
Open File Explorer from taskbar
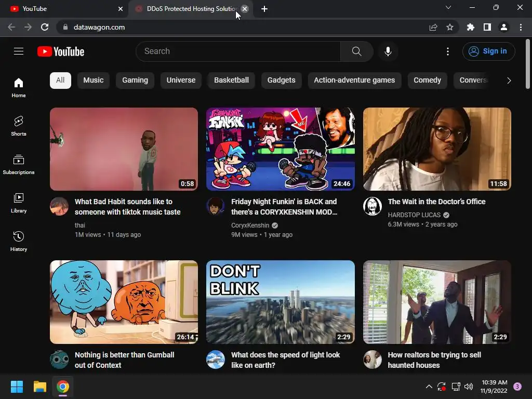(x=39, y=387)
